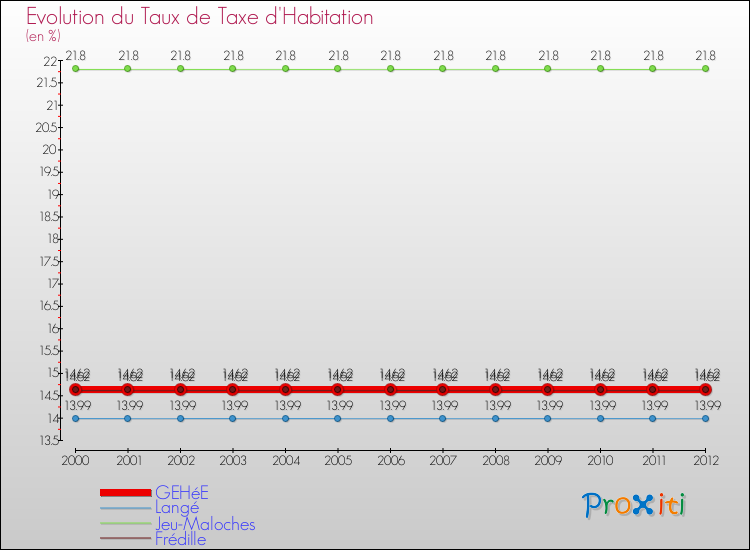Select the Langé blue data point for 2001
The image size is (750, 550).
click(127, 419)
